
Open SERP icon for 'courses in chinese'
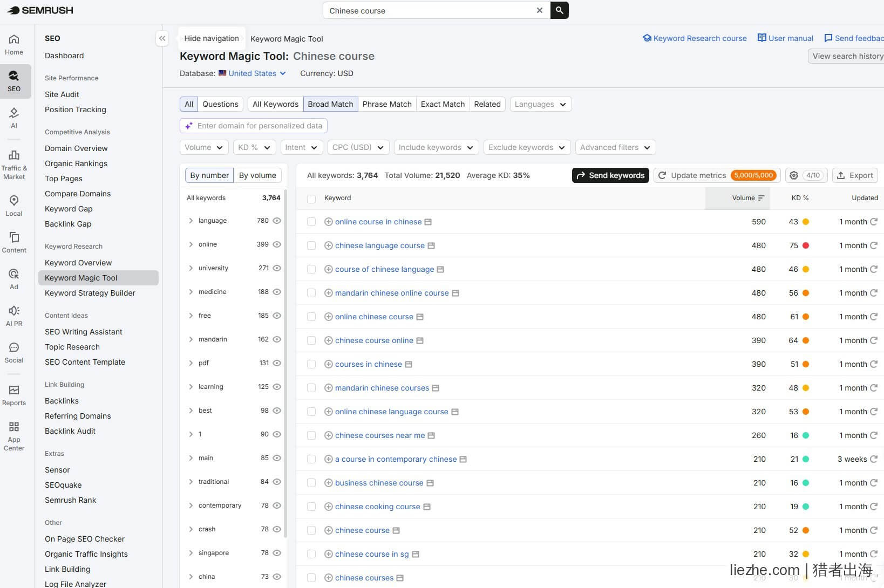coord(409,364)
